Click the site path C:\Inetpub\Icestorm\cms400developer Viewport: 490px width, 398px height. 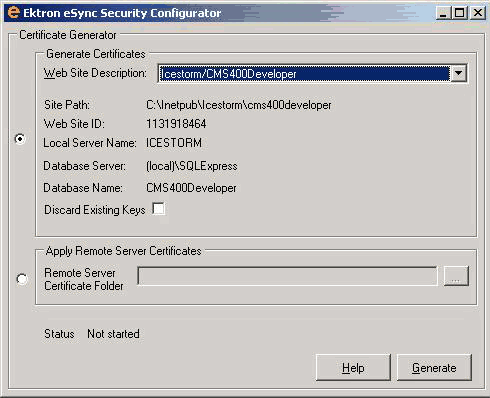click(x=239, y=105)
